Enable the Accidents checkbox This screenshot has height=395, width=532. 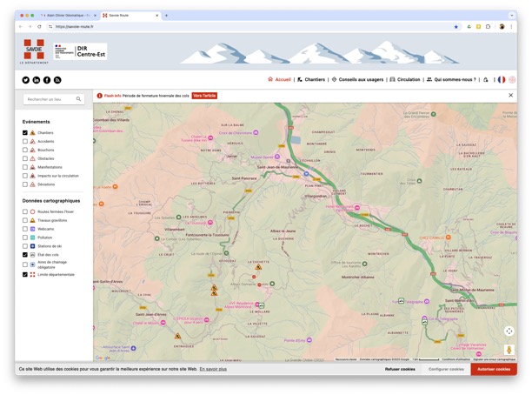[25, 141]
